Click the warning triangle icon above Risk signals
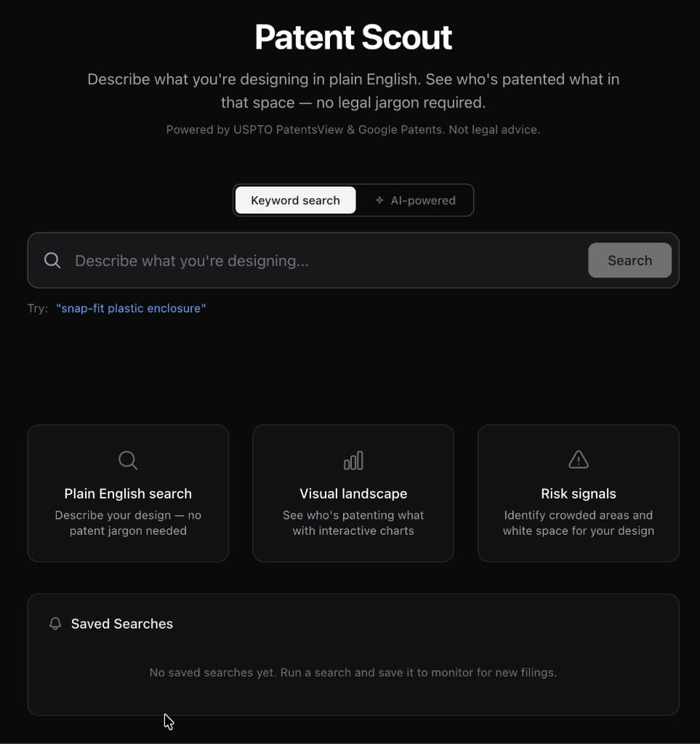Screen dimensions: 700x744 [x=578, y=459]
